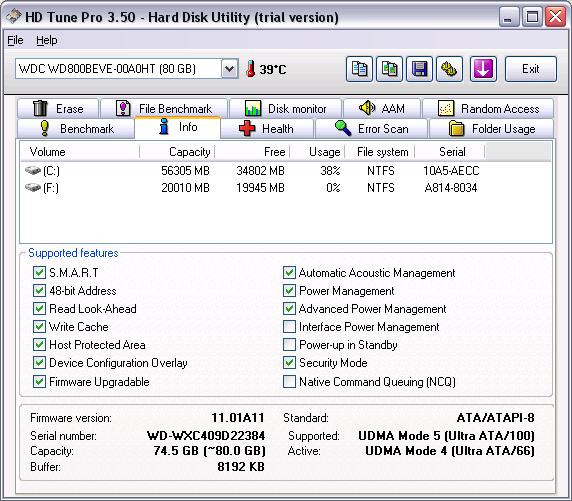Toggle the Host Protected Area checkbox
This screenshot has width=572, height=501.
pyautogui.click(x=39, y=344)
